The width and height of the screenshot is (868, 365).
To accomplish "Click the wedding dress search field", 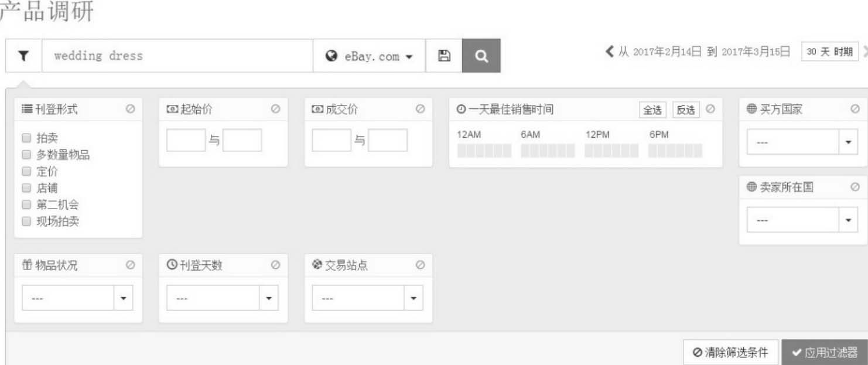I will tap(177, 56).
